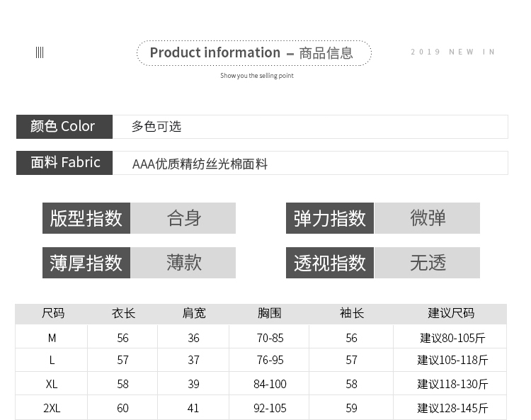Click shoulder width 37 in L row
The image size is (531, 420).
pos(194,360)
